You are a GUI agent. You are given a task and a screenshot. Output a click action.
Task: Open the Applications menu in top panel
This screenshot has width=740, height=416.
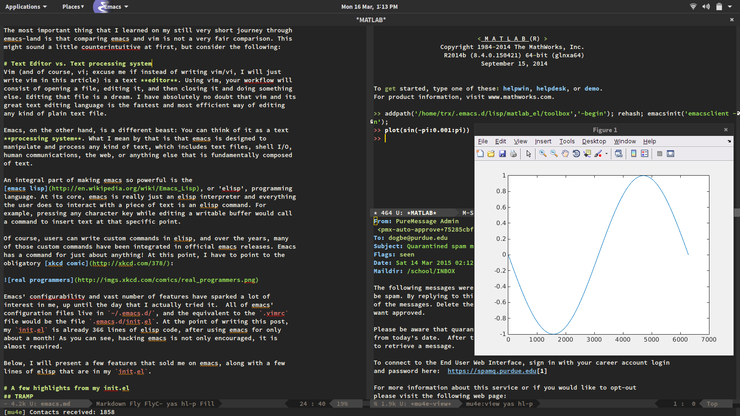26,7
